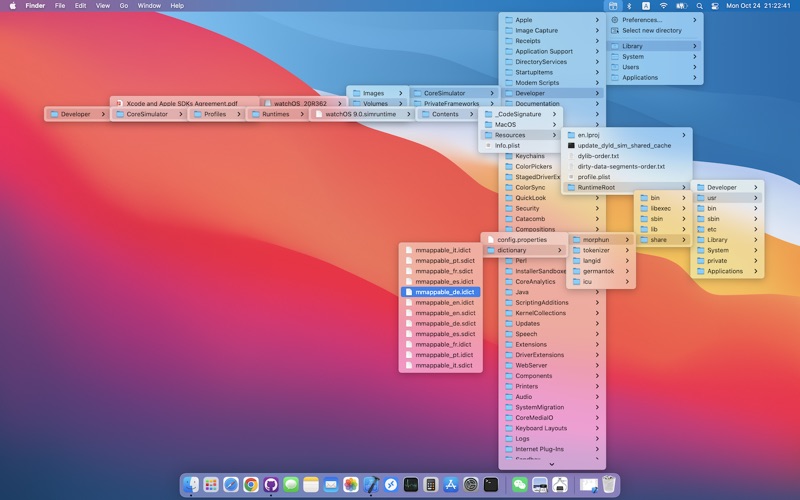Expand the langid folder chevron
This screenshot has width=800, height=500.
(627, 261)
